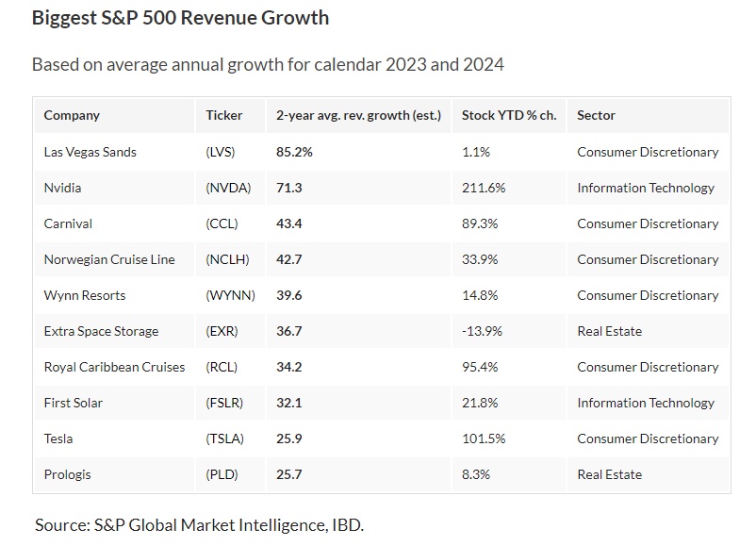Viewport: 756px width, 546px height.
Task: Click Extra Space Storage's -13.9% value
Action: [482, 331]
